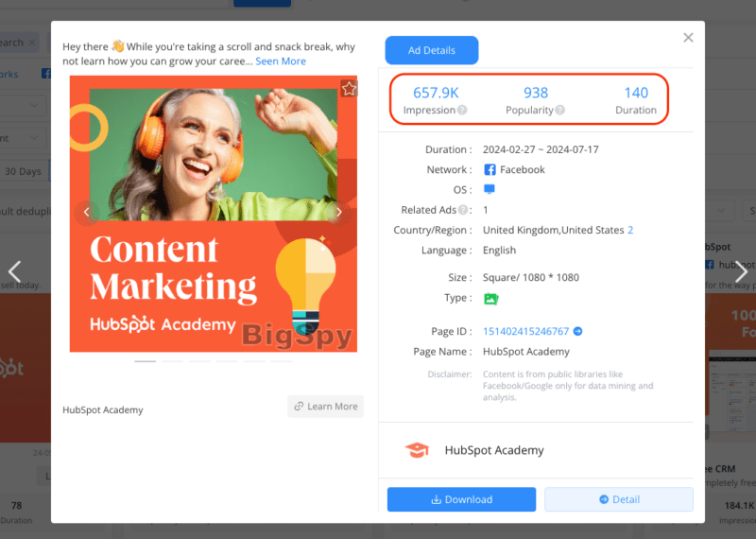
Task: Click the Popularity help question mark
Action: 560,111
